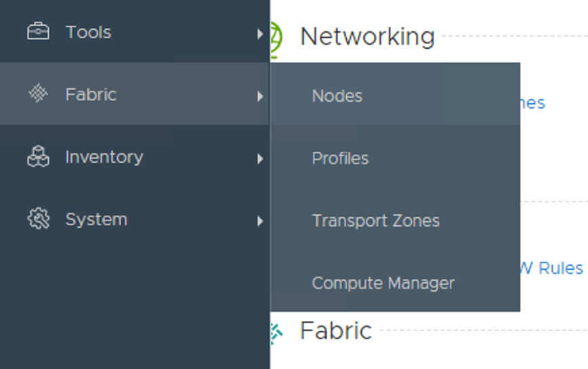Click the Networking section heading
The height and width of the screenshot is (369, 588).
pos(367,36)
